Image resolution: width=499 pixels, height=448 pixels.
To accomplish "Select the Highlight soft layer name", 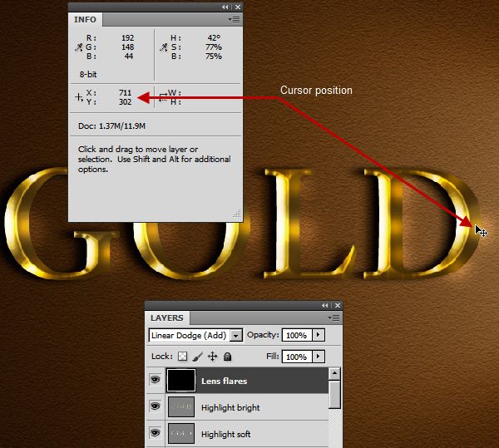I will point(226,435).
